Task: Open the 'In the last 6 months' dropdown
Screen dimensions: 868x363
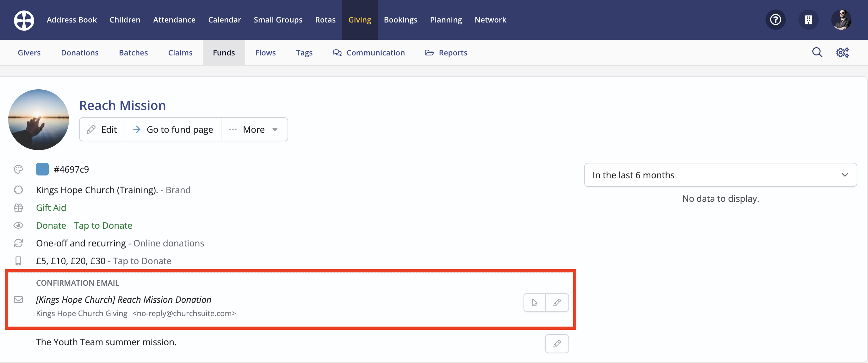Action: click(720, 175)
